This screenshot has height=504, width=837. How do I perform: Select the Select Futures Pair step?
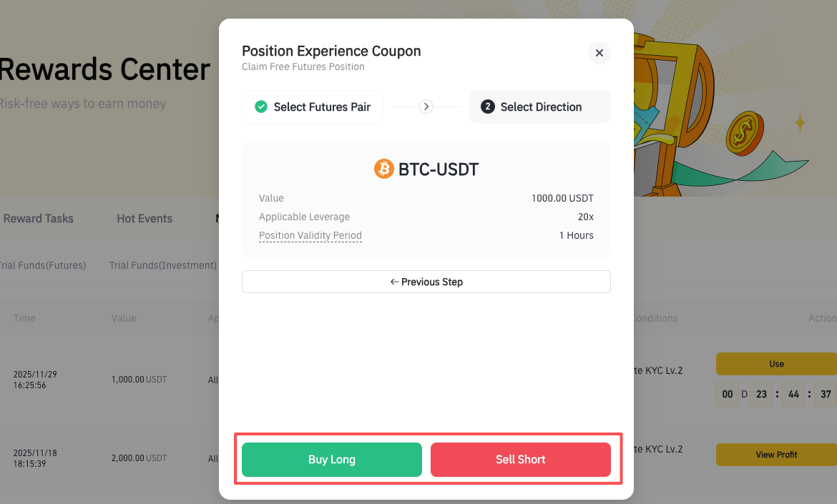tap(313, 107)
